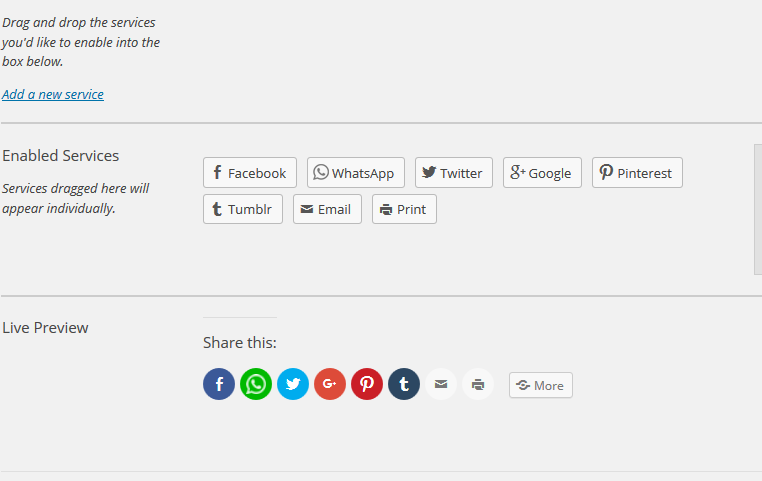Viewport: 762px width, 481px height.
Task: Click the blue Twitter bird icon
Action: pos(293,384)
